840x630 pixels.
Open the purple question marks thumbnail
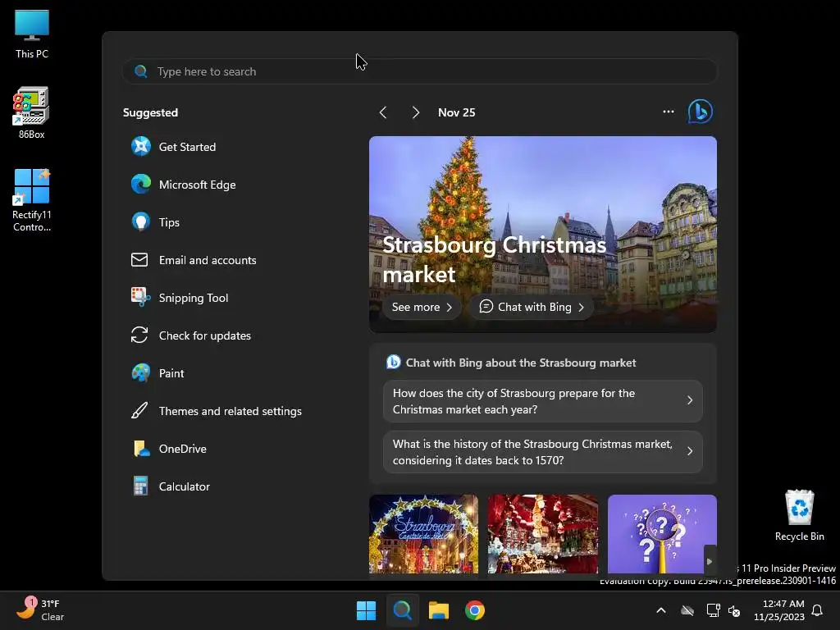(x=662, y=534)
